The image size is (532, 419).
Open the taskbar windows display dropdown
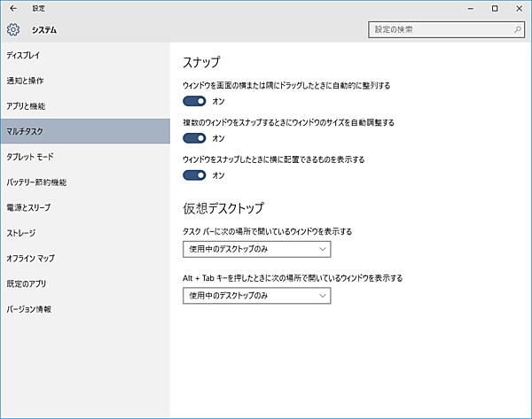tap(257, 249)
